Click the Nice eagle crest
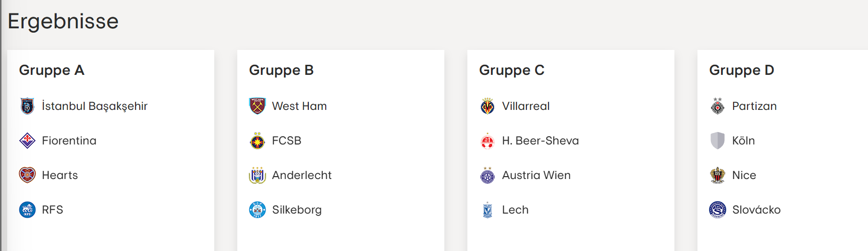The width and height of the screenshot is (868, 251). pyautogui.click(x=718, y=175)
